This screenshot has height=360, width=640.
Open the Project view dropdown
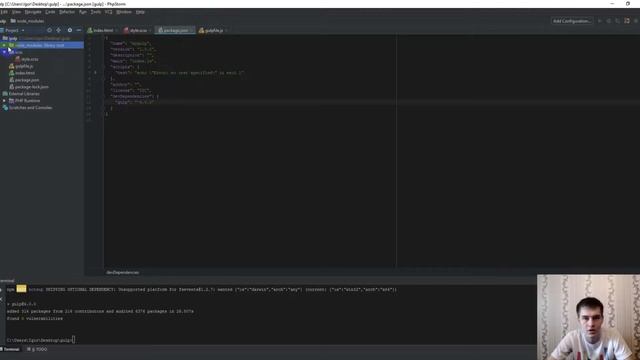tap(14, 30)
